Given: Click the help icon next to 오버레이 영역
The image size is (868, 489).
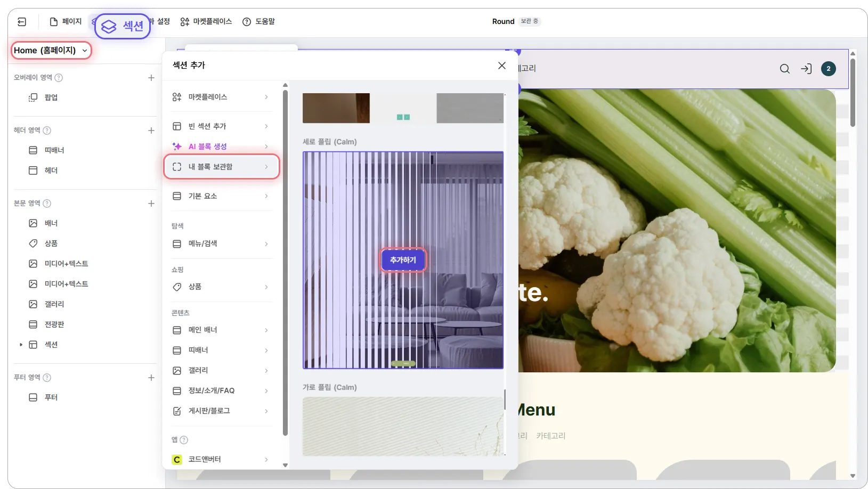Looking at the screenshot, I should click(59, 78).
